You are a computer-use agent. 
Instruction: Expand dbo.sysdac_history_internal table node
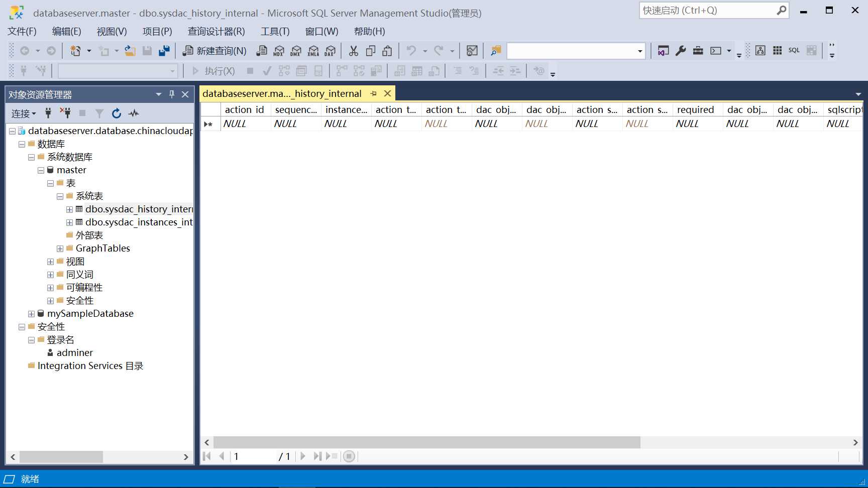pyautogui.click(x=69, y=209)
